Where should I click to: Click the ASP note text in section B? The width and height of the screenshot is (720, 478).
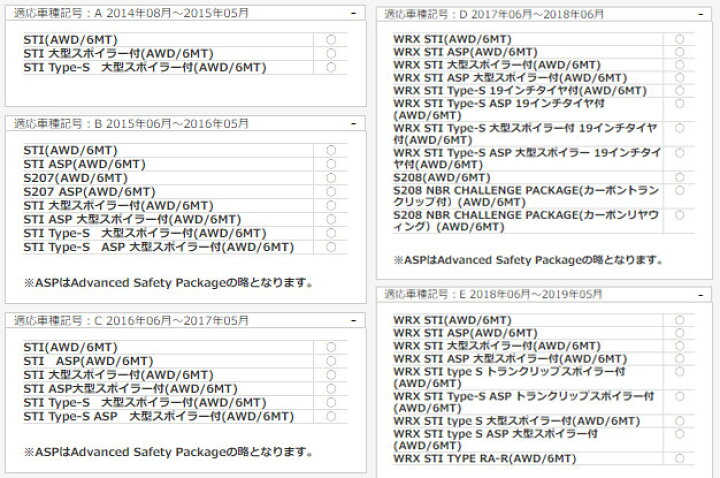[x=169, y=282]
